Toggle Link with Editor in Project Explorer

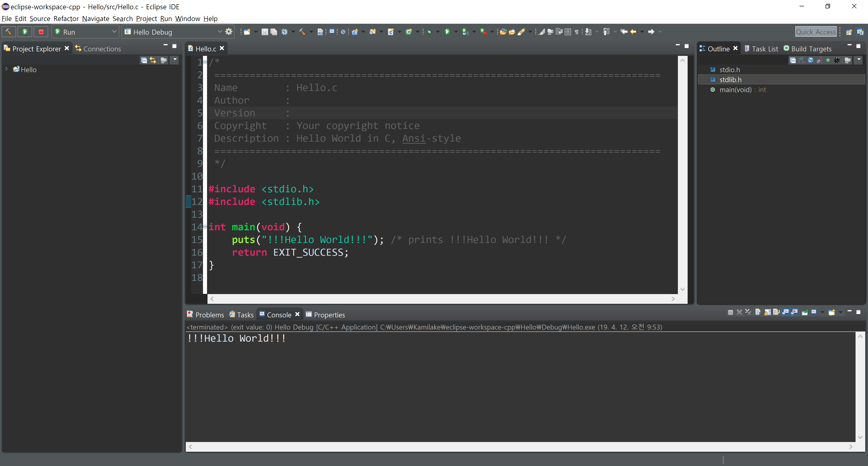pos(153,60)
